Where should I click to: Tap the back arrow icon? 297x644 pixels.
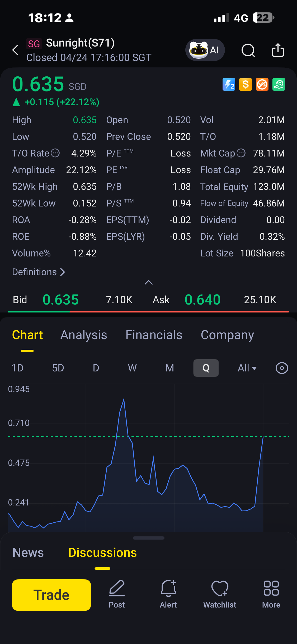(15, 50)
